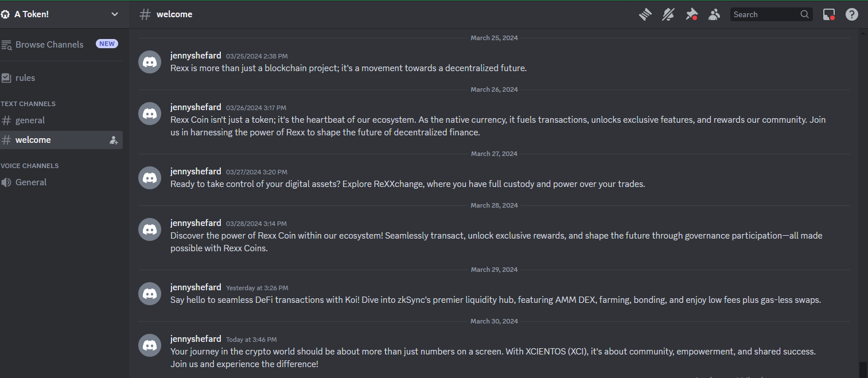Image resolution: width=868 pixels, height=378 pixels.
Task: Collapse the VOICE CHANNELS category
Action: coord(30,166)
